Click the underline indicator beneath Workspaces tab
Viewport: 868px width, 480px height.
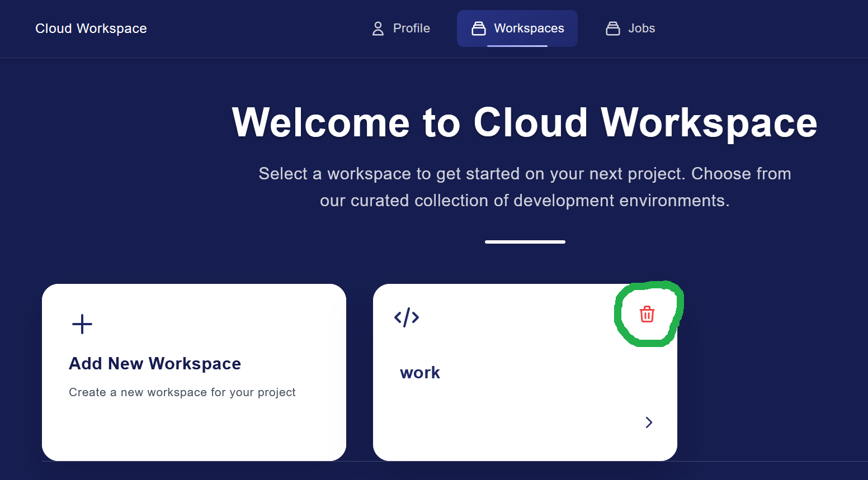[517, 46]
